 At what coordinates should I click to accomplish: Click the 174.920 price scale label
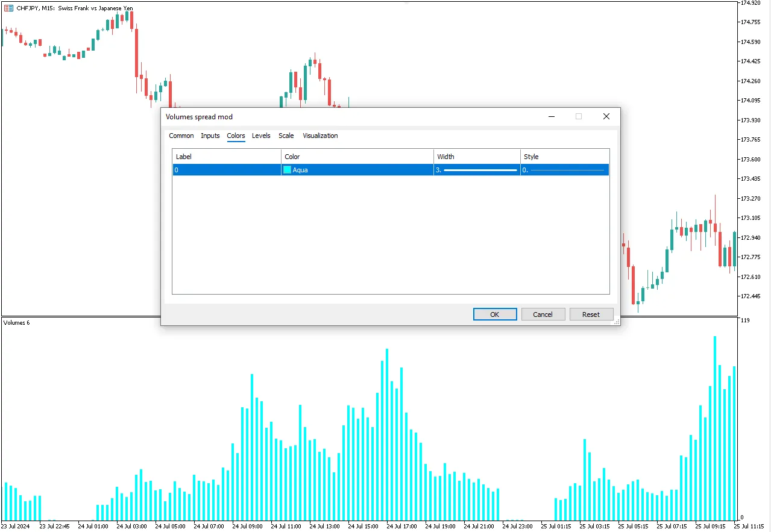click(x=750, y=3)
